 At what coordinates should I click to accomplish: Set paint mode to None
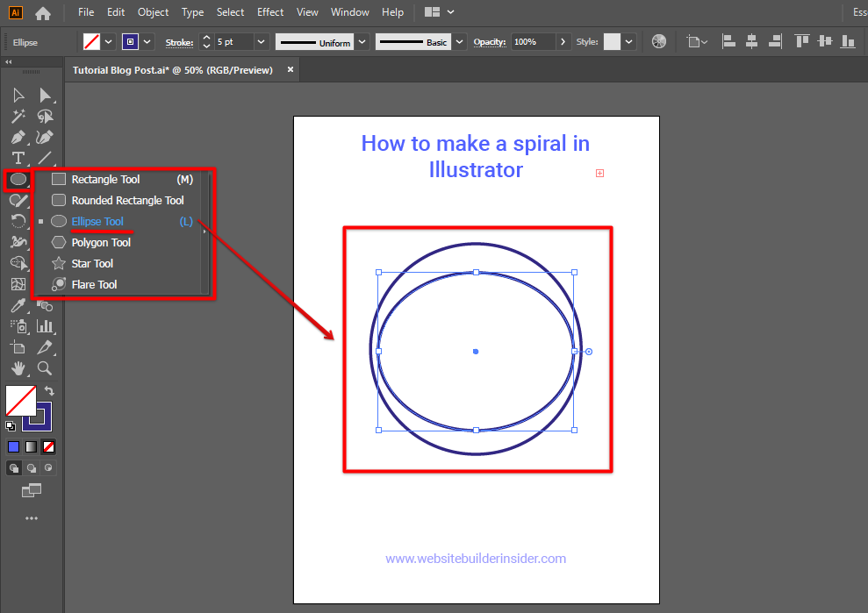coord(49,446)
